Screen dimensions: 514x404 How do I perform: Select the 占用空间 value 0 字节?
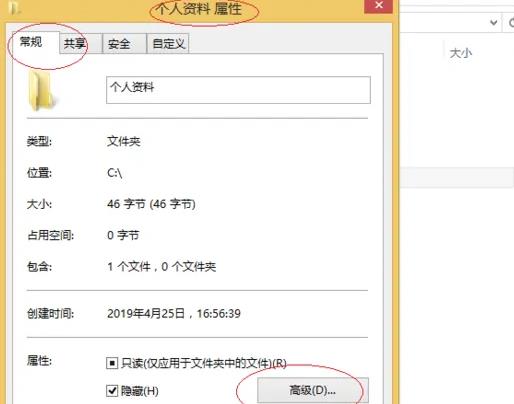(123, 235)
